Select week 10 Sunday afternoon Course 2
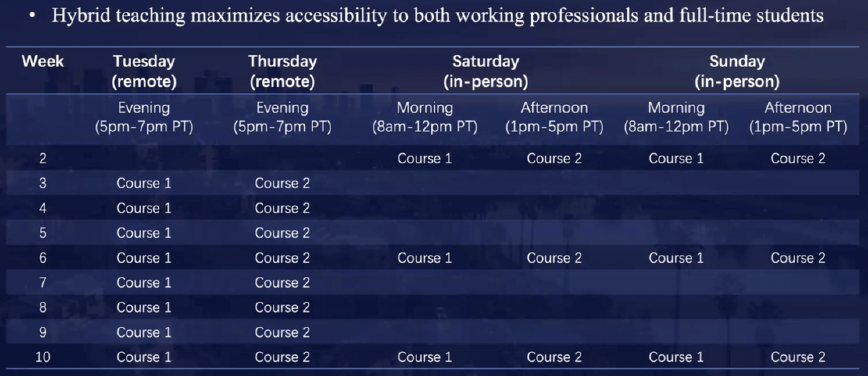Viewport: 868px width, 376px height. pos(798,357)
